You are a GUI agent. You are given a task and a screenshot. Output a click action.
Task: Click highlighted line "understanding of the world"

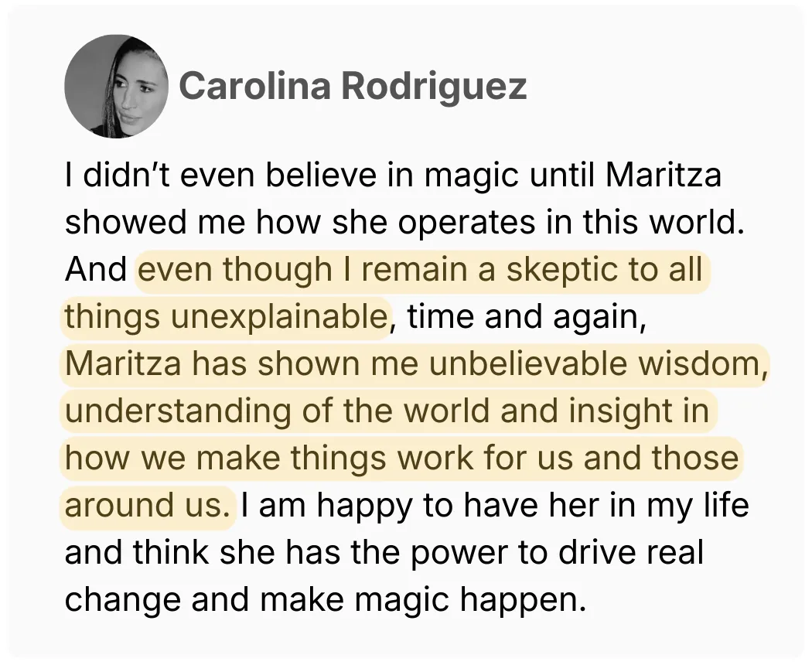[387, 412]
